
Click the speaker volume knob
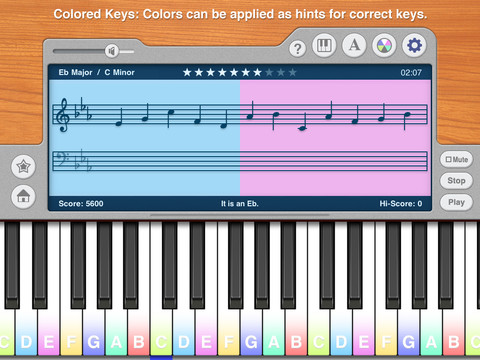coord(112,51)
